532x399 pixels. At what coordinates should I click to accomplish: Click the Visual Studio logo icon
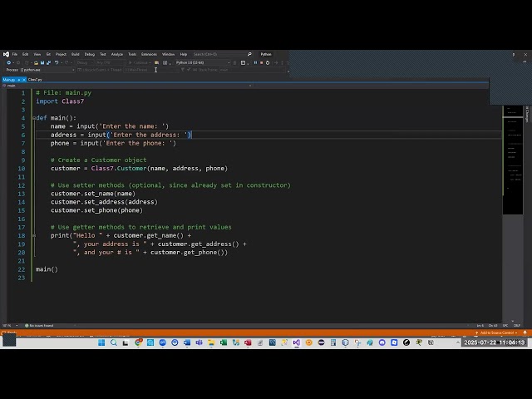[x=6, y=54]
